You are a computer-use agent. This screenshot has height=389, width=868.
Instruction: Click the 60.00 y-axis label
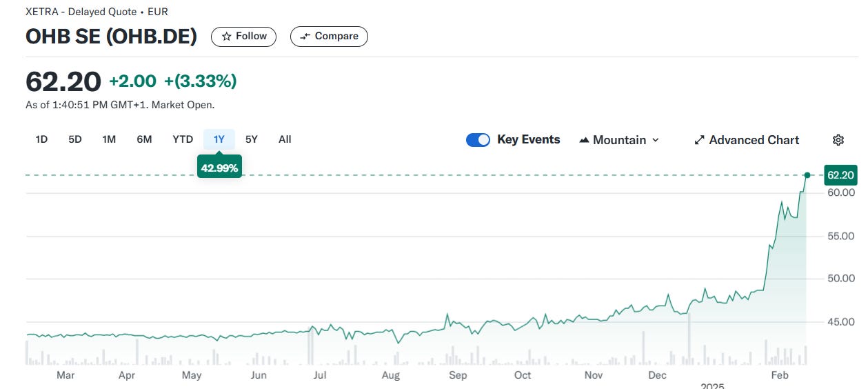840,193
